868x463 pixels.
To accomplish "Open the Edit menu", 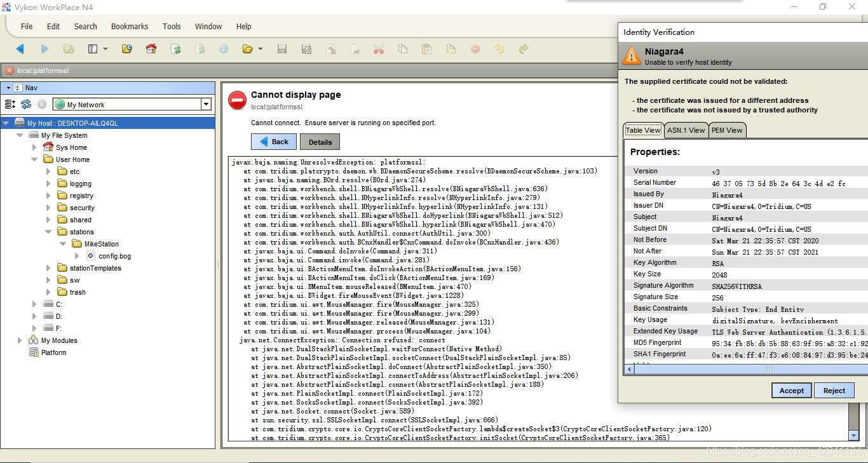I will point(53,27).
